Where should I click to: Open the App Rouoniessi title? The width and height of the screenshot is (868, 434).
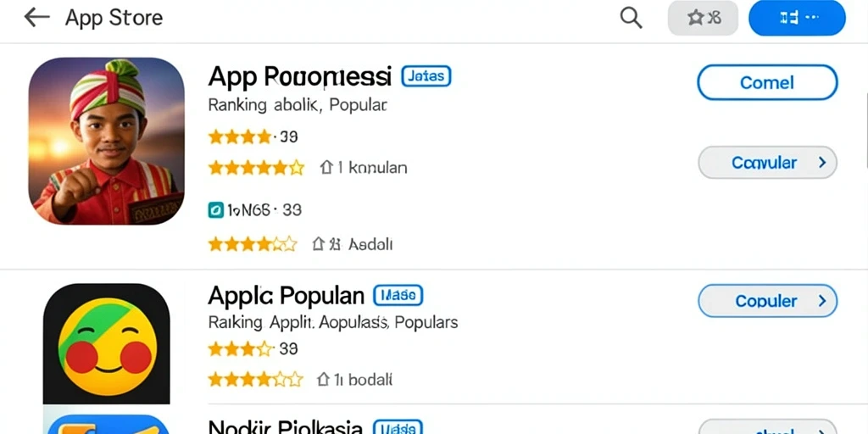299,76
